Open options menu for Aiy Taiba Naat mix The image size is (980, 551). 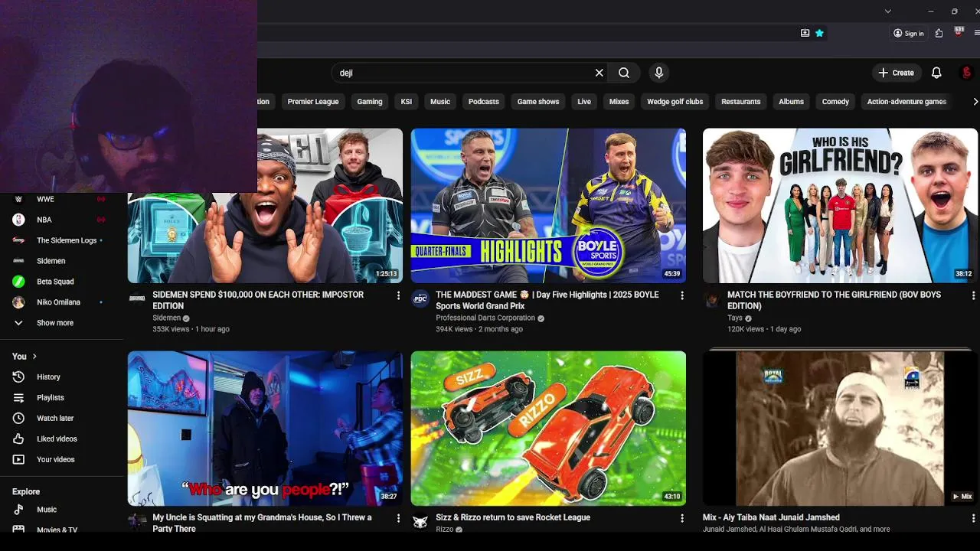[973, 518]
